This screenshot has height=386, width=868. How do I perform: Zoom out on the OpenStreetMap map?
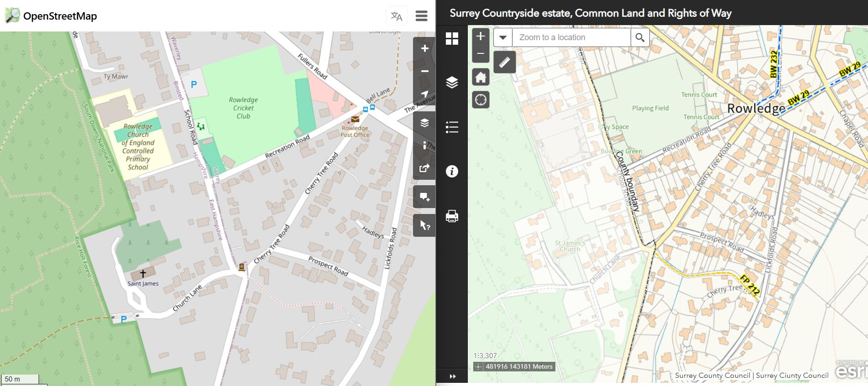tap(424, 71)
